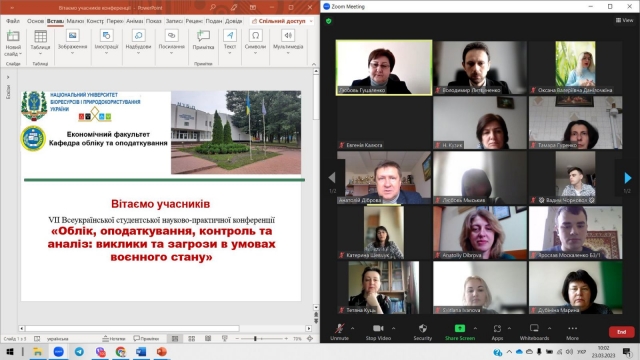Click the red End meeting button
Image resolution: width=640 pixels, height=360 pixels.
point(621,332)
